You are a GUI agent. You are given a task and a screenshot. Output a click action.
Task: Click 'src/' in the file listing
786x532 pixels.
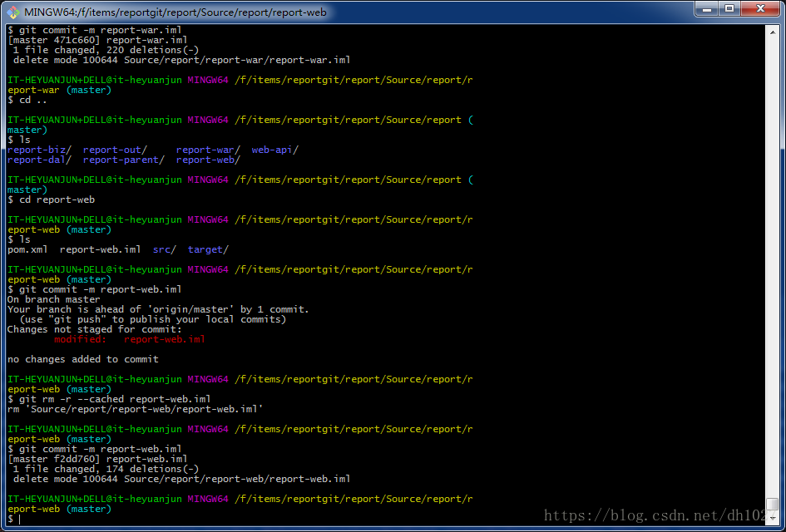click(x=165, y=249)
